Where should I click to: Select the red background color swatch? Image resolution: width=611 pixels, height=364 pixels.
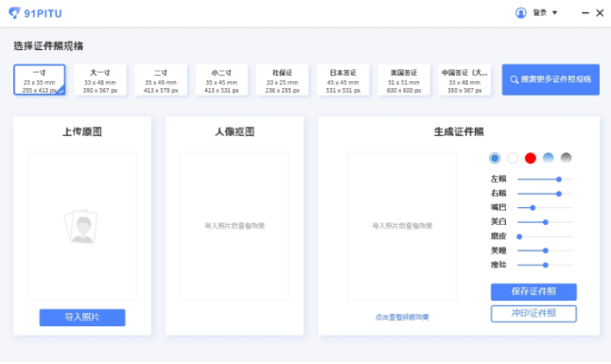(x=531, y=158)
